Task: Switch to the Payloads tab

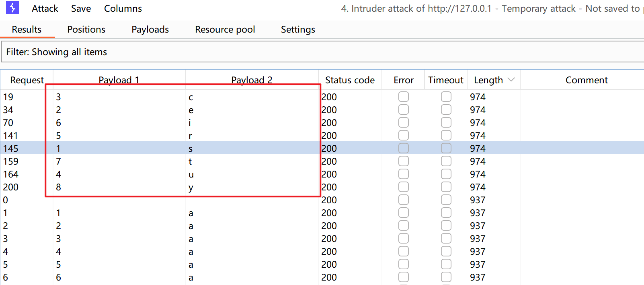Action: (x=150, y=29)
